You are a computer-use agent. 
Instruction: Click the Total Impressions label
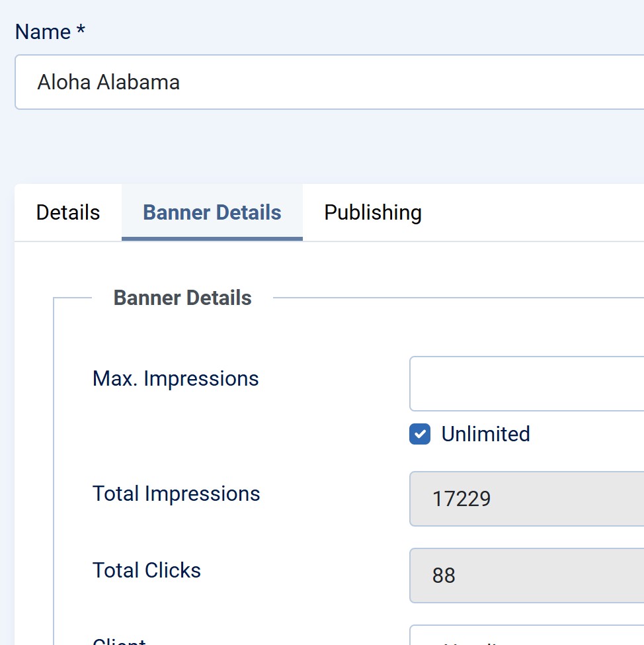(x=176, y=494)
